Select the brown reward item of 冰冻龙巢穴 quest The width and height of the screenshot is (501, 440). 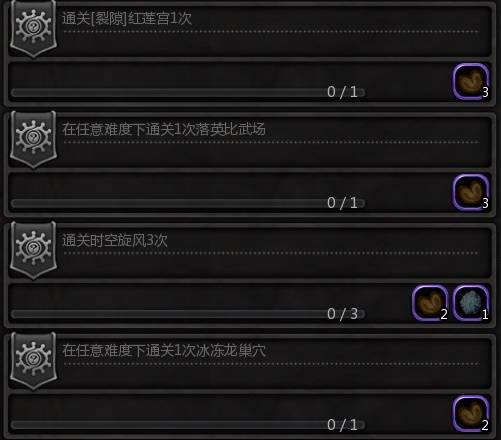(471, 414)
